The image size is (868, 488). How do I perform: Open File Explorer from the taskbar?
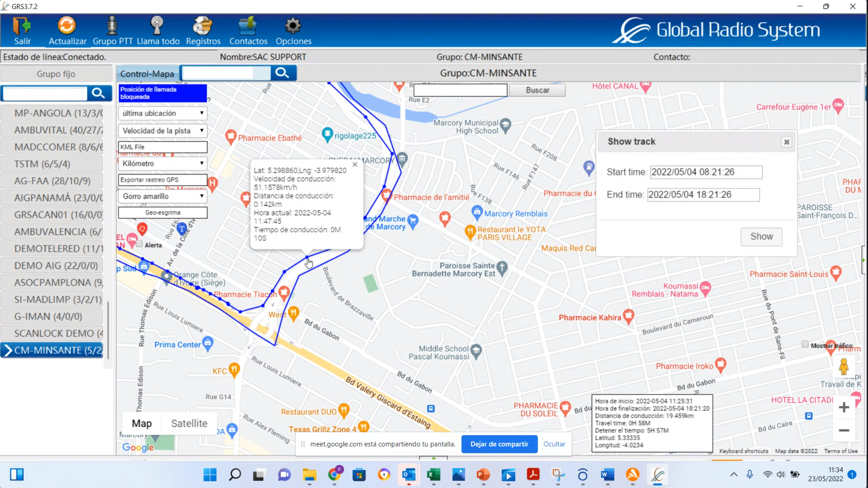click(x=309, y=475)
